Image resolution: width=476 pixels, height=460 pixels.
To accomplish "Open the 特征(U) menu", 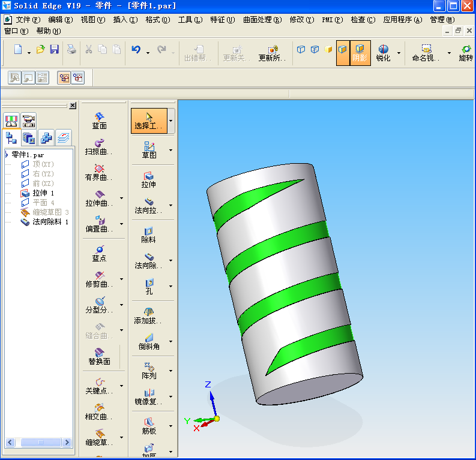I will click(x=223, y=20).
